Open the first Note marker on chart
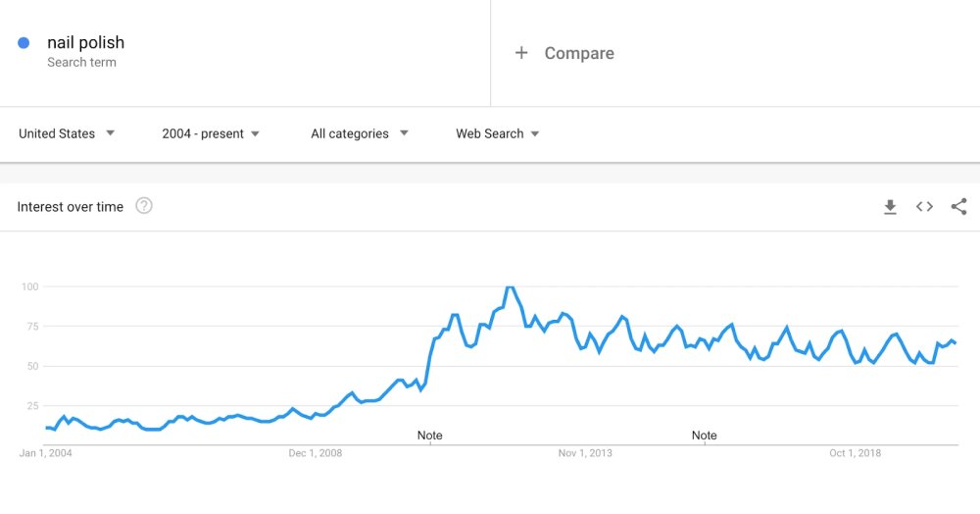980x514 pixels. click(430, 436)
